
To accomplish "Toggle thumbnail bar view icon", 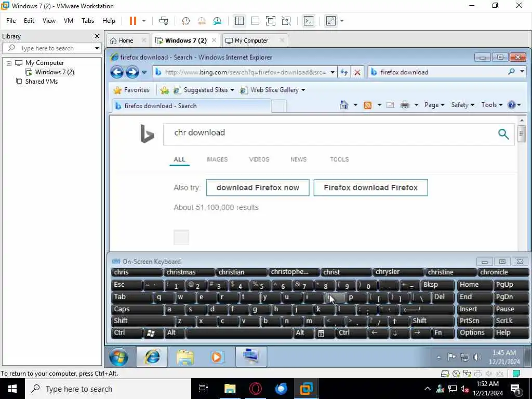I will 255,21.
